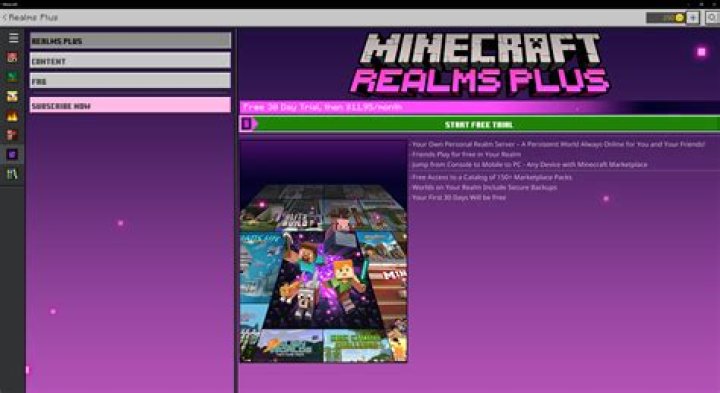Open the FAQ tab

(x=130, y=81)
